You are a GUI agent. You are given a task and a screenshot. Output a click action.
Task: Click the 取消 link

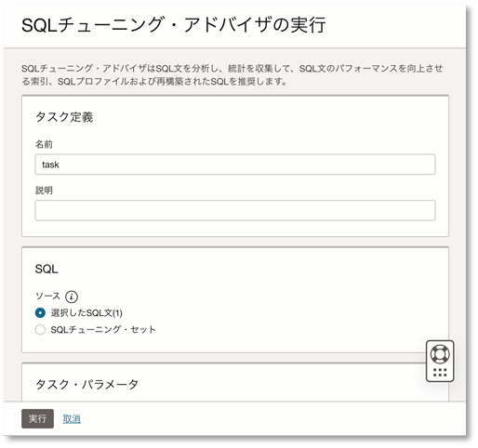click(x=72, y=419)
